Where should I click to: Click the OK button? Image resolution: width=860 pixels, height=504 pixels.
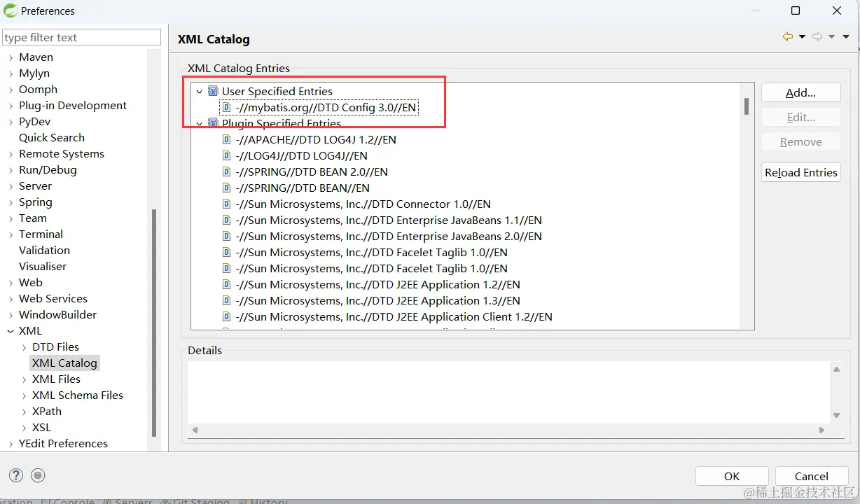point(732,476)
